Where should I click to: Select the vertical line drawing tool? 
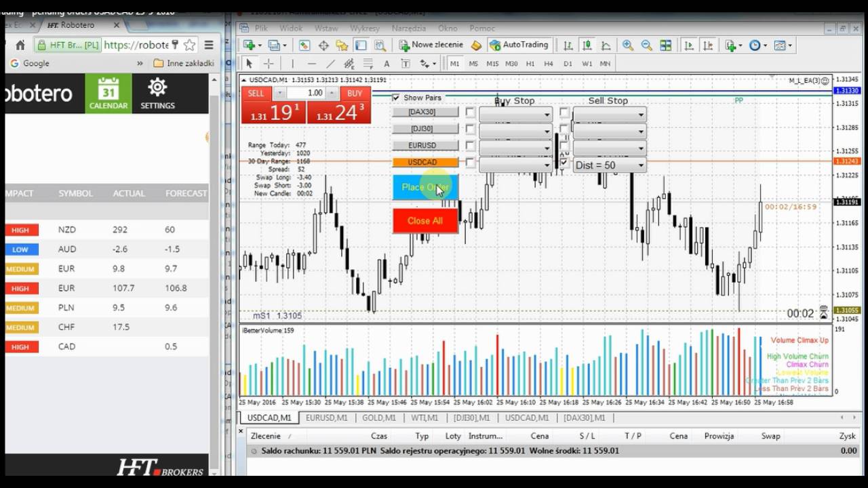[x=293, y=64]
